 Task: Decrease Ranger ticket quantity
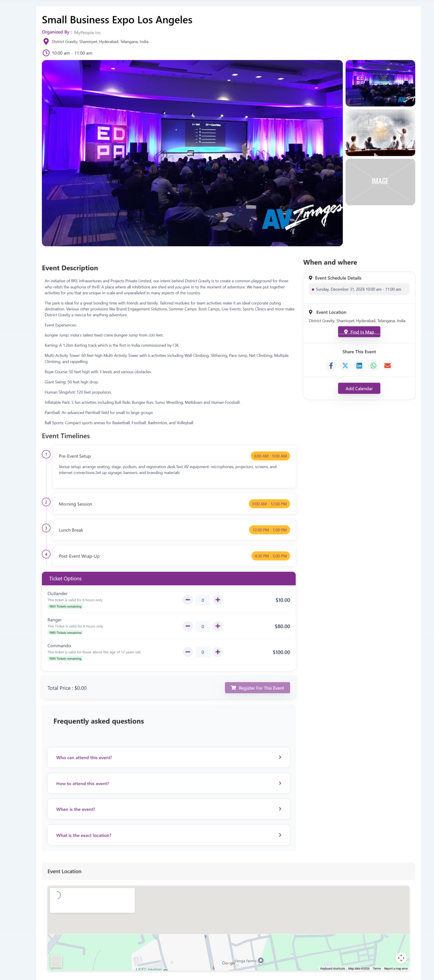coord(188,626)
